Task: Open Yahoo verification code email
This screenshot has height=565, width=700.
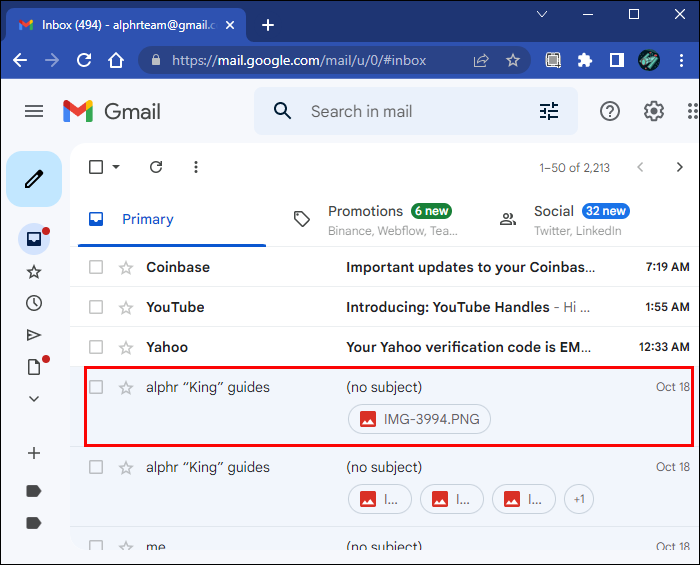Action: click(385, 347)
